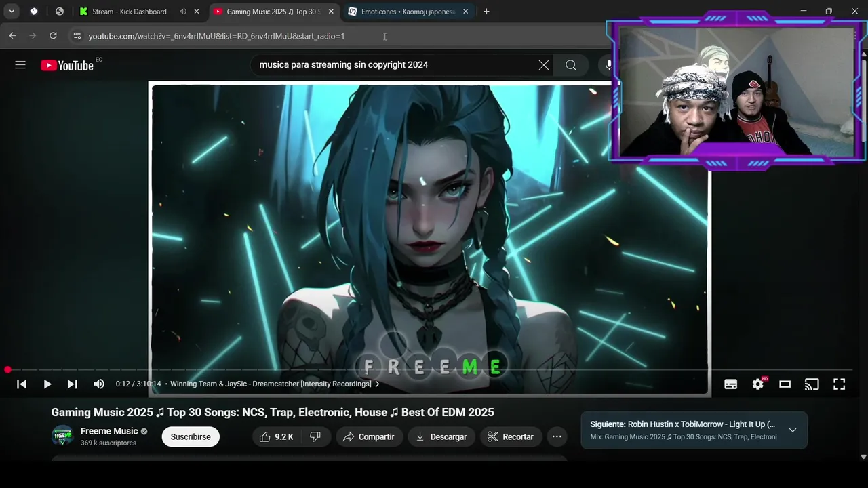The image size is (868, 488).
Task: Open Freeme Music channel avatar
Action: coord(63,436)
